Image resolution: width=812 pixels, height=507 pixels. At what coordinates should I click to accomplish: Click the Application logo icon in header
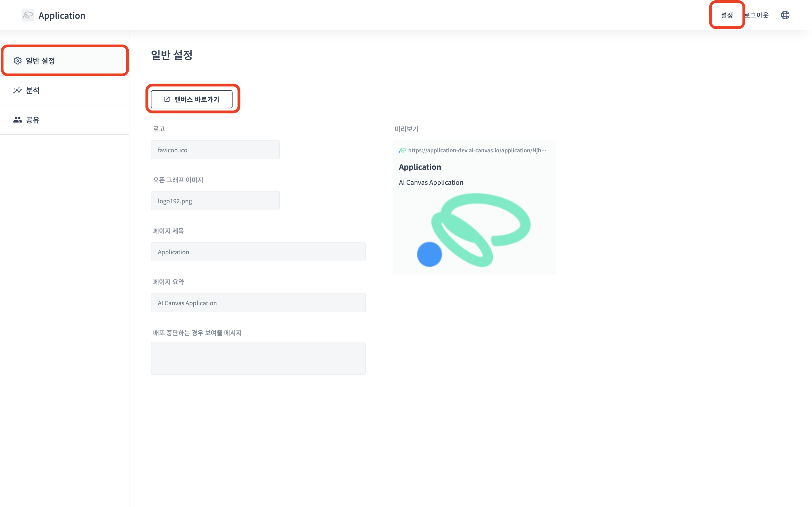coord(28,15)
